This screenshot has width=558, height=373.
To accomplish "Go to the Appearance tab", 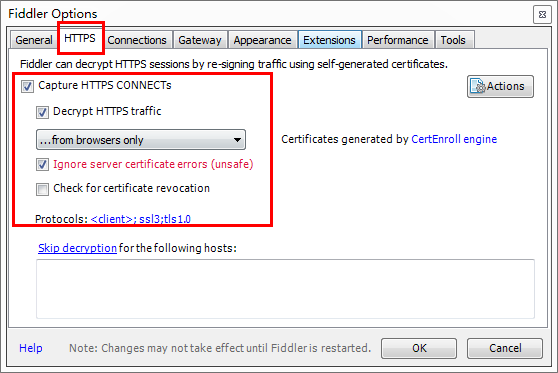I will (x=262, y=40).
